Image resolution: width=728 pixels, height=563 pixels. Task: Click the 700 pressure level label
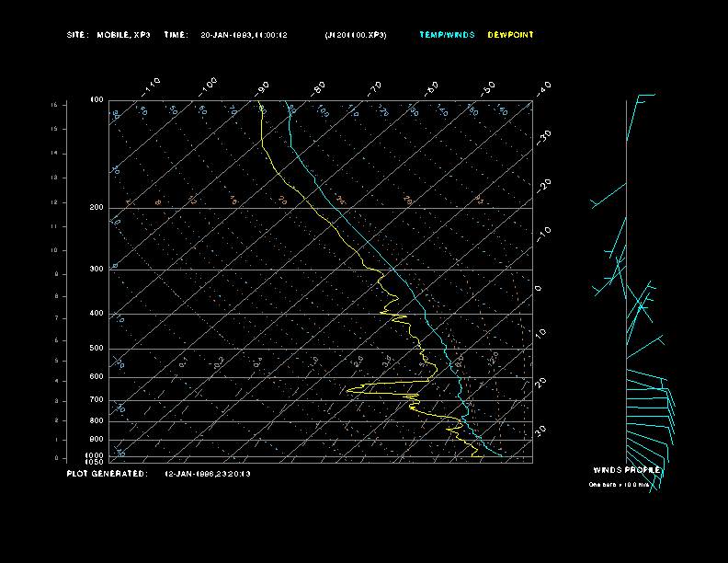click(x=97, y=399)
